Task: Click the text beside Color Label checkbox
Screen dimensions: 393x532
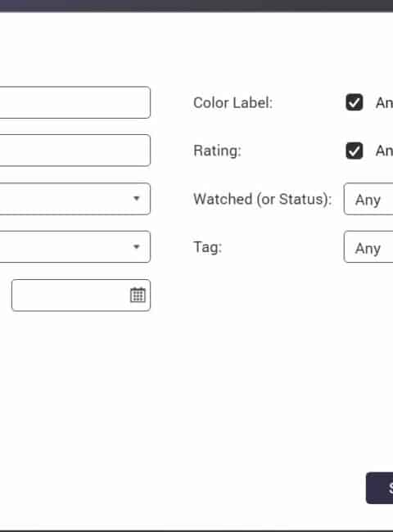Action: [384, 103]
